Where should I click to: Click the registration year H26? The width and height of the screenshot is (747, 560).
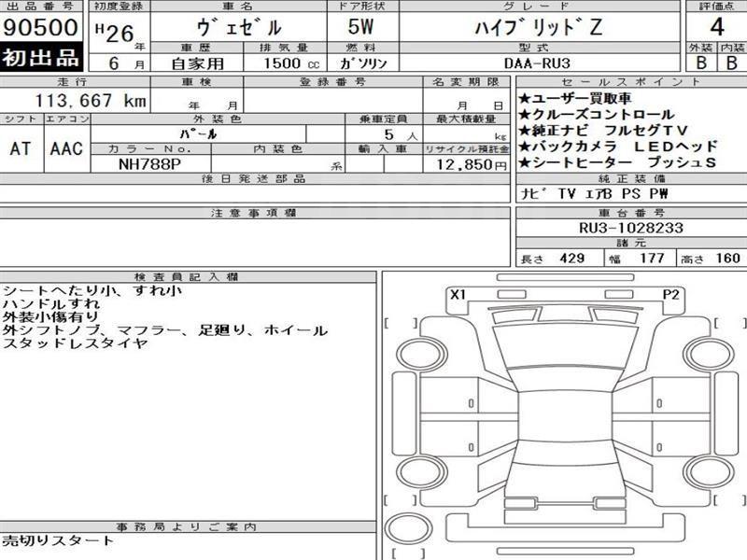pos(115,33)
